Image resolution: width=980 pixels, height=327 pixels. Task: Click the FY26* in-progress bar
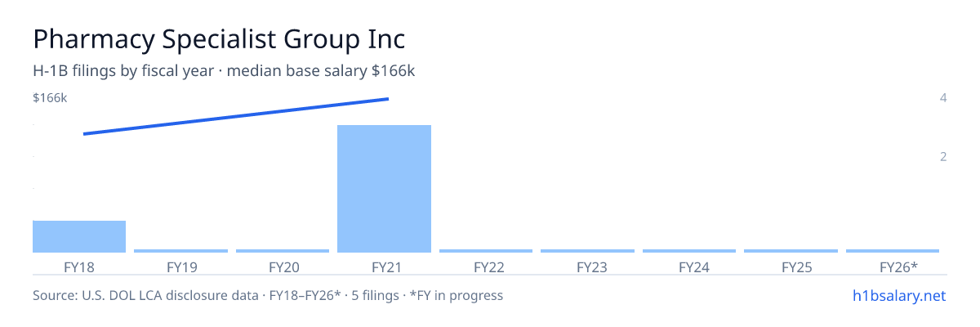click(x=893, y=251)
